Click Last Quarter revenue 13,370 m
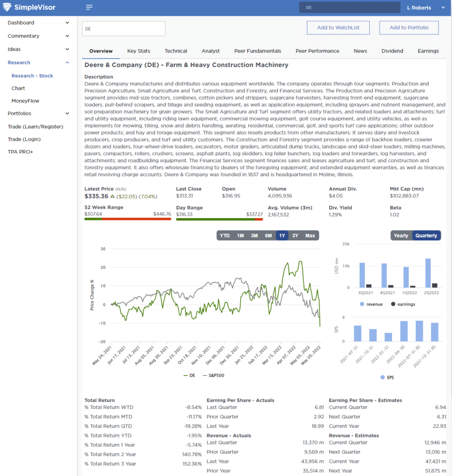Screen dimensions: 452x476 tap(314, 443)
